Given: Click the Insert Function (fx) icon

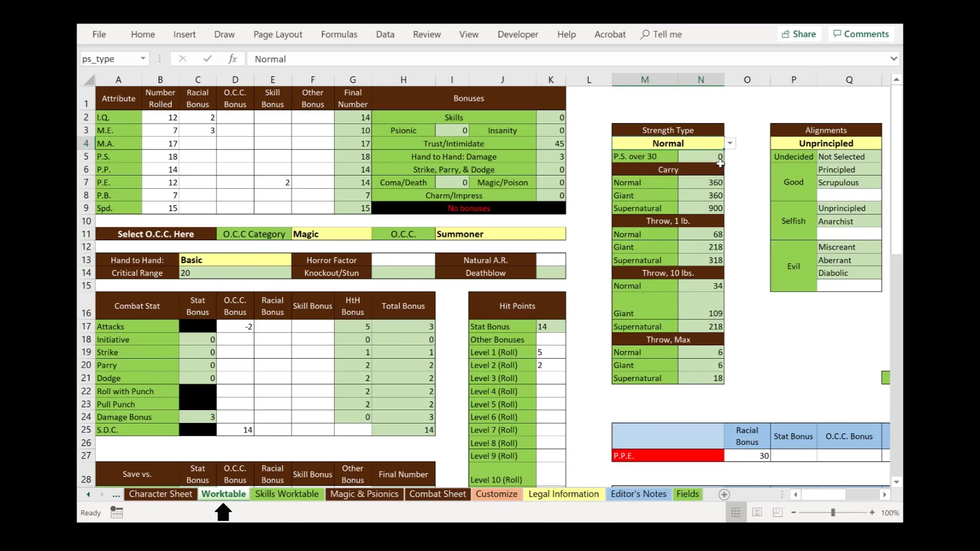Looking at the screenshot, I should click(233, 59).
